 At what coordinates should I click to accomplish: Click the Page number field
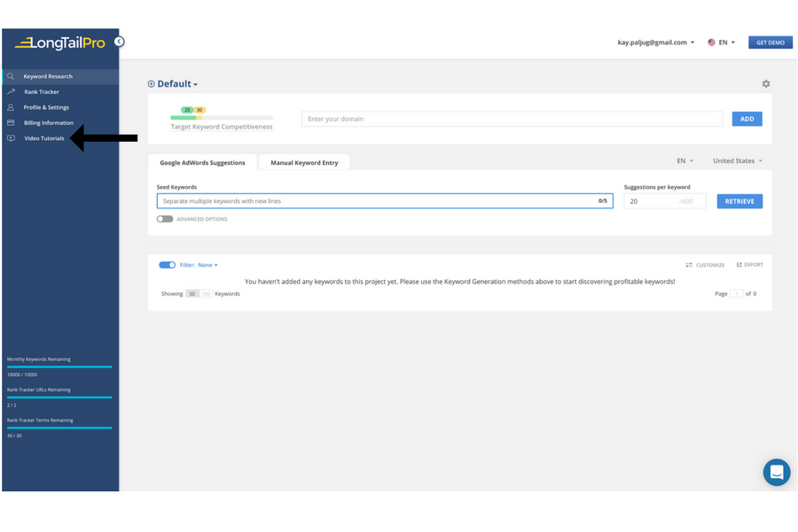[x=737, y=293]
